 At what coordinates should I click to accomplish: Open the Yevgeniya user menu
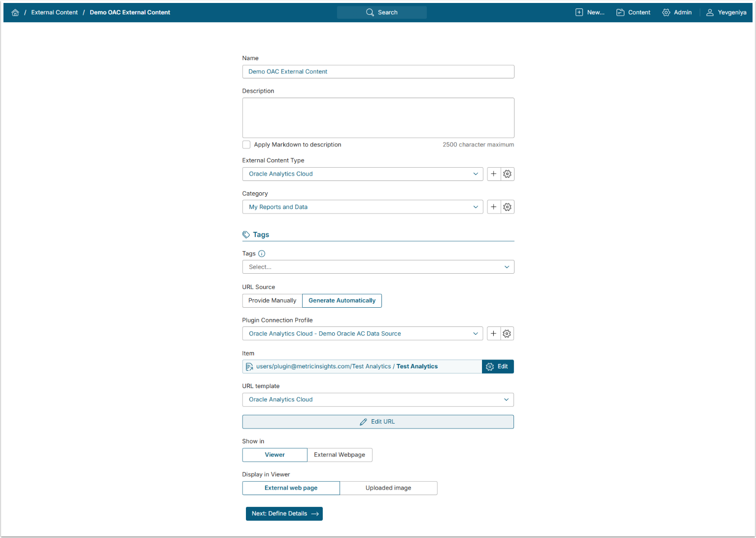pos(726,12)
